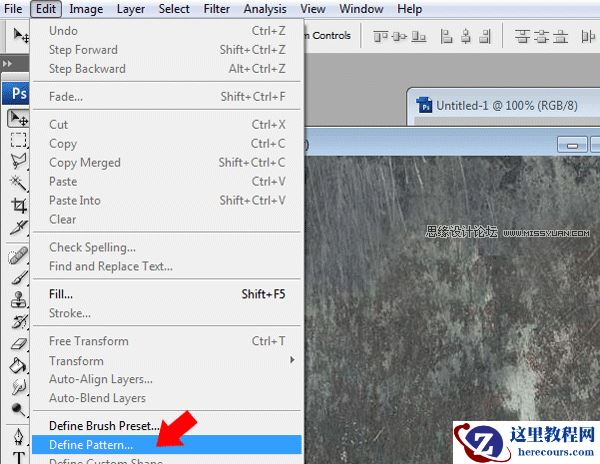Select the Polygonal Lasso tool

[18, 161]
